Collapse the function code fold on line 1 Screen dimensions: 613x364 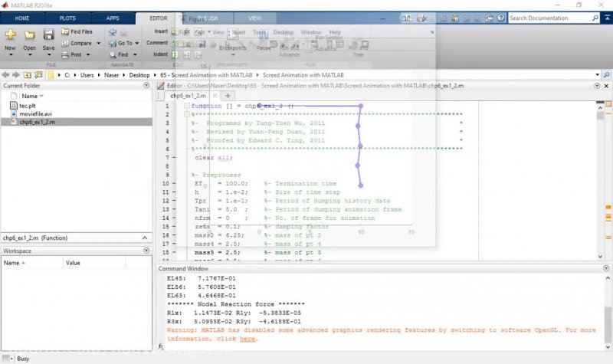(x=187, y=106)
